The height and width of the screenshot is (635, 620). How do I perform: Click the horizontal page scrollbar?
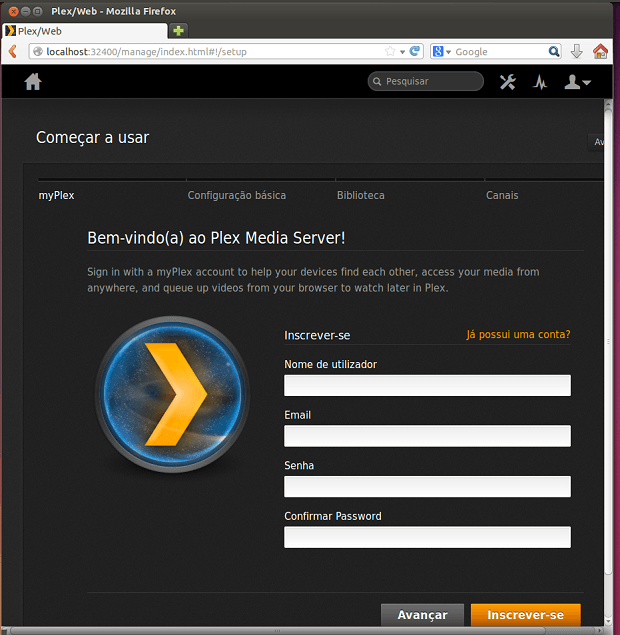pyautogui.click(x=277, y=631)
